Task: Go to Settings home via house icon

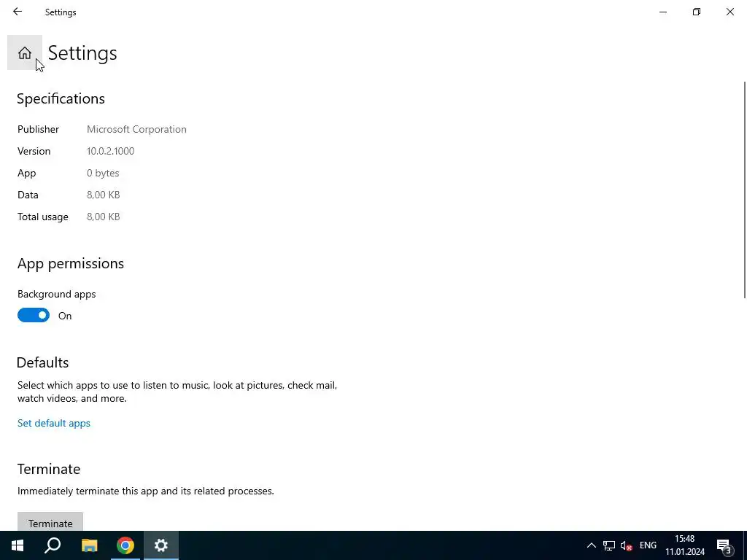Action: (25, 52)
